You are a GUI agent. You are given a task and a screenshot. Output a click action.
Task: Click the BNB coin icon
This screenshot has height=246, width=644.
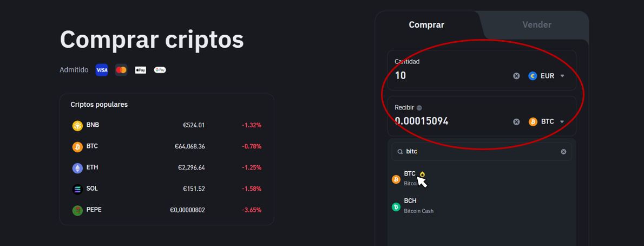[x=77, y=126]
